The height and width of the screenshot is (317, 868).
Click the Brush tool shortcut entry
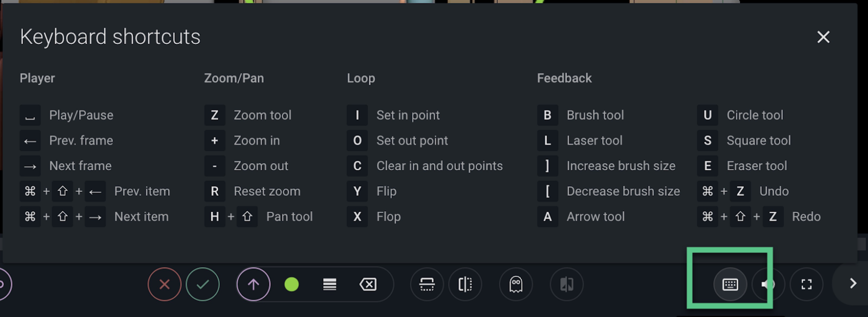coord(580,115)
